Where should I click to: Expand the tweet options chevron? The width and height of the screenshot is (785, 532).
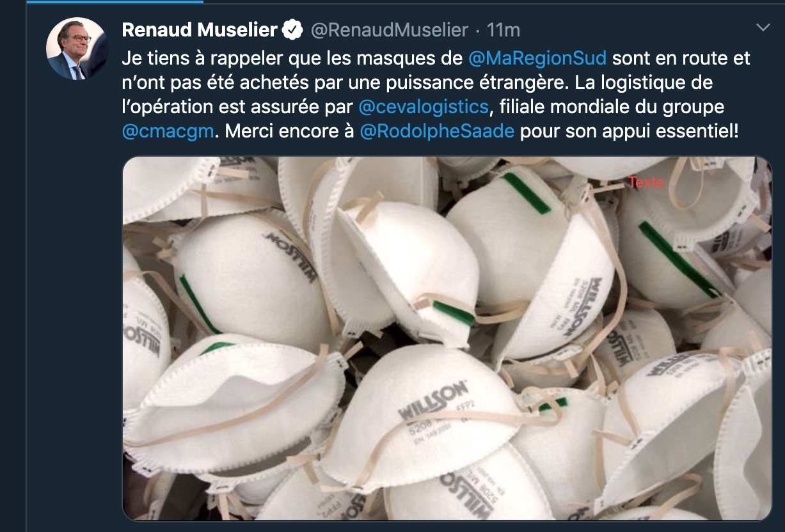coord(763,27)
